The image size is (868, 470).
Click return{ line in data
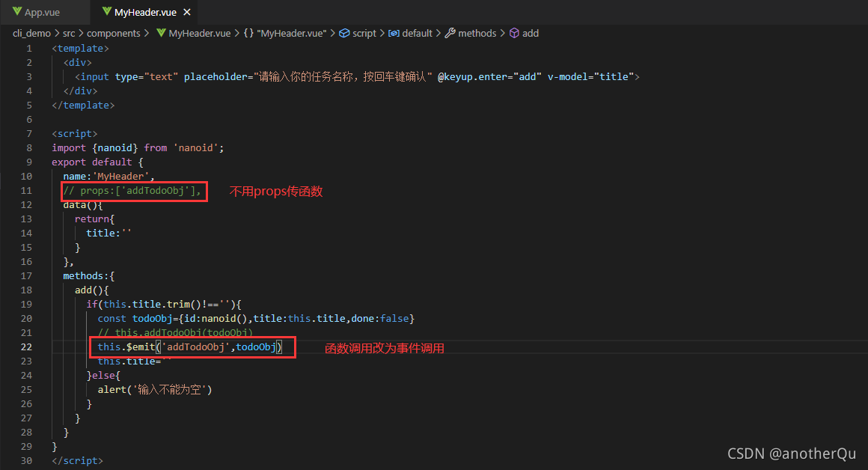(x=95, y=219)
